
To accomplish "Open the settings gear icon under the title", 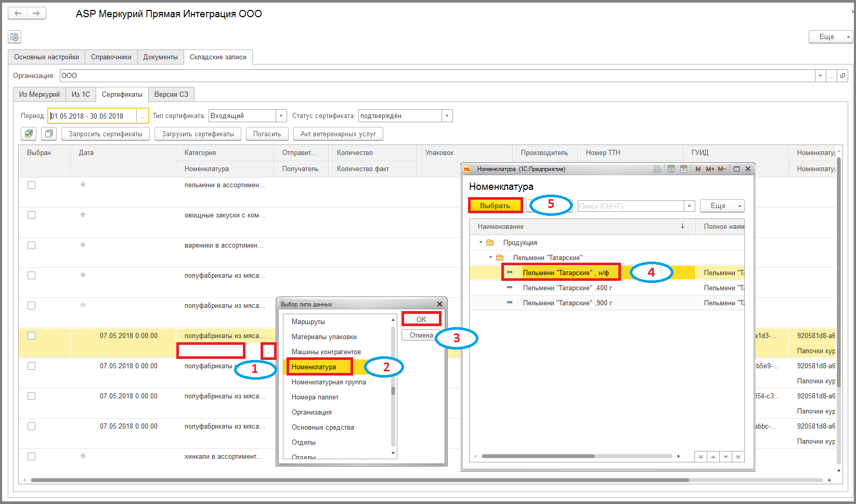I will (x=15, y=37).
